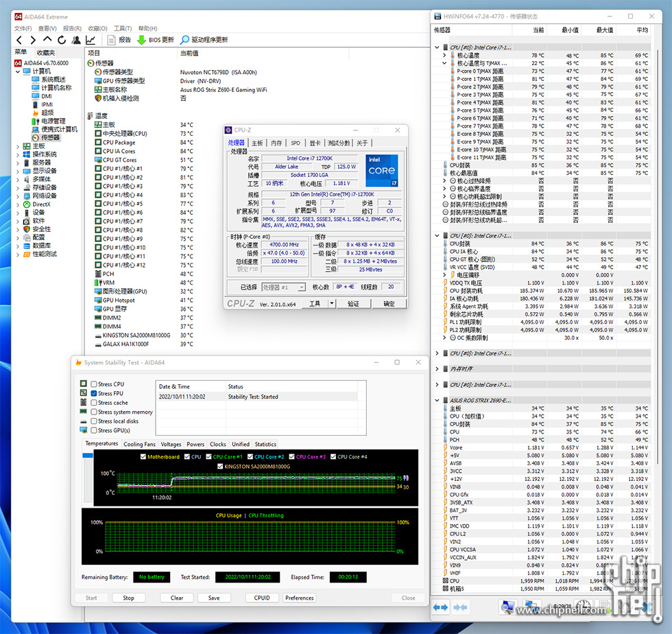Open the 内存 tab in CPU-Z
Image resolution: width=672 pixels, height=634 pixels.
click(276, 143)
